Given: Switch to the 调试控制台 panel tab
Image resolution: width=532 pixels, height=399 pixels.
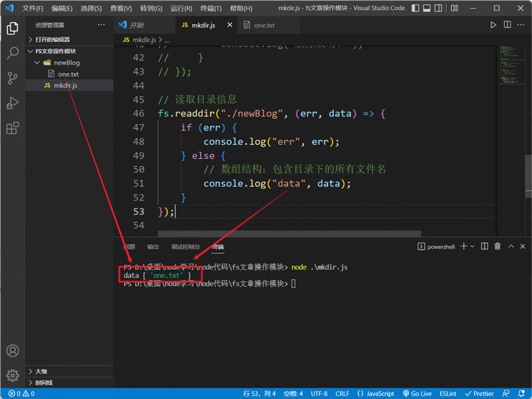Looking at the screenshot, I should (x=186, y=247).
